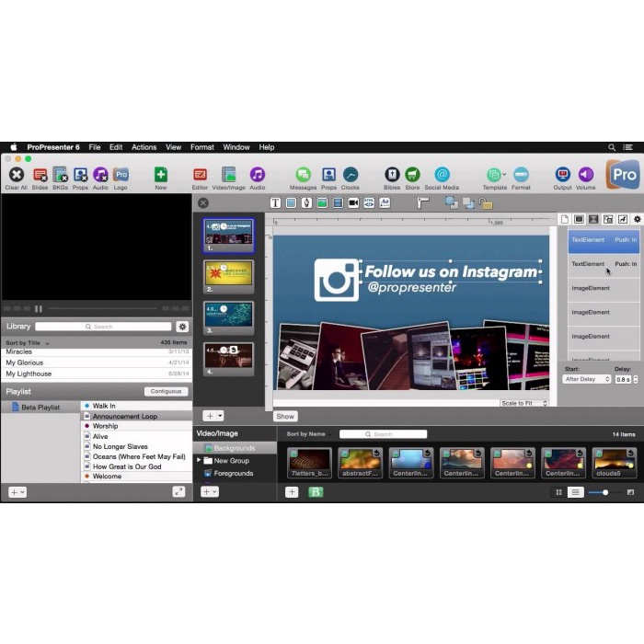This screenshot has width=644, height=644.
Task: Open the gear settings inspector tab
Action: pyautogui.click(x=637, y=219)
